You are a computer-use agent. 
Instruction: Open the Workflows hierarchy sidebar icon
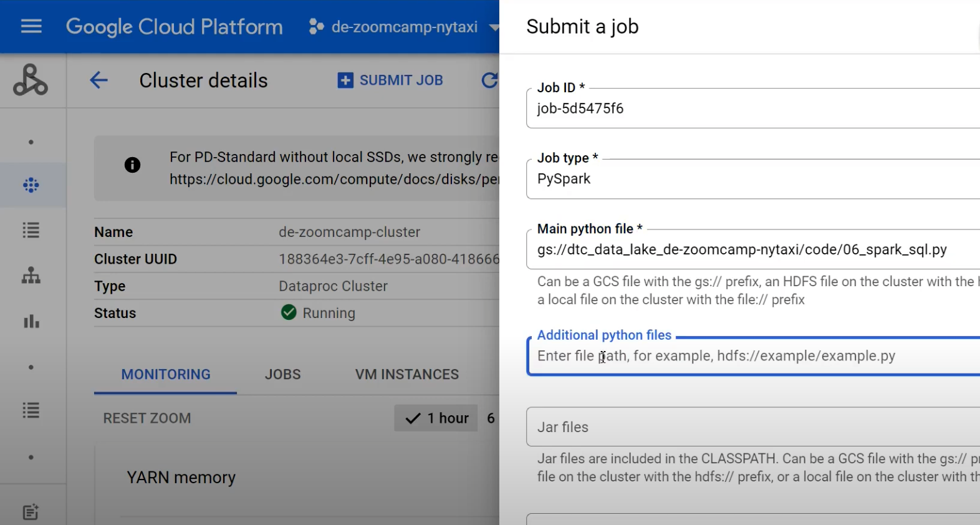(x=31, y=276)
